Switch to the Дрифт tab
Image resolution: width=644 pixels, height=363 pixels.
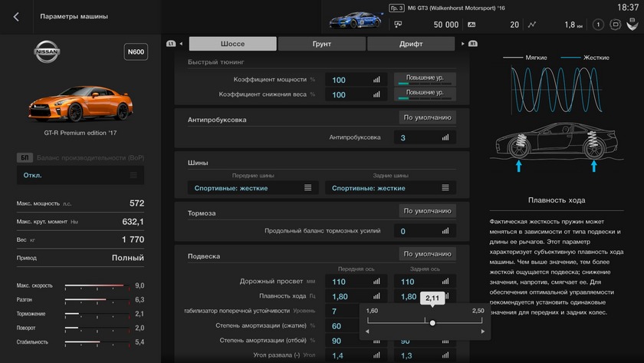pos(411,44)
